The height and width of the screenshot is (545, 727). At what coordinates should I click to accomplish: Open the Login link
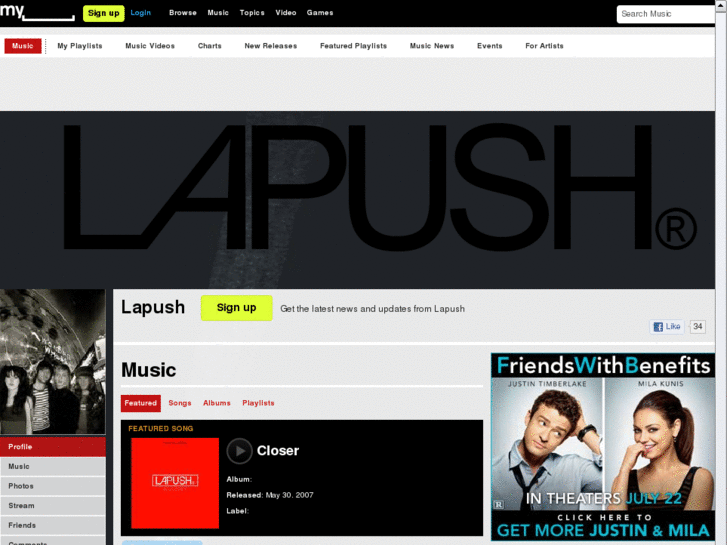(140, 13)
